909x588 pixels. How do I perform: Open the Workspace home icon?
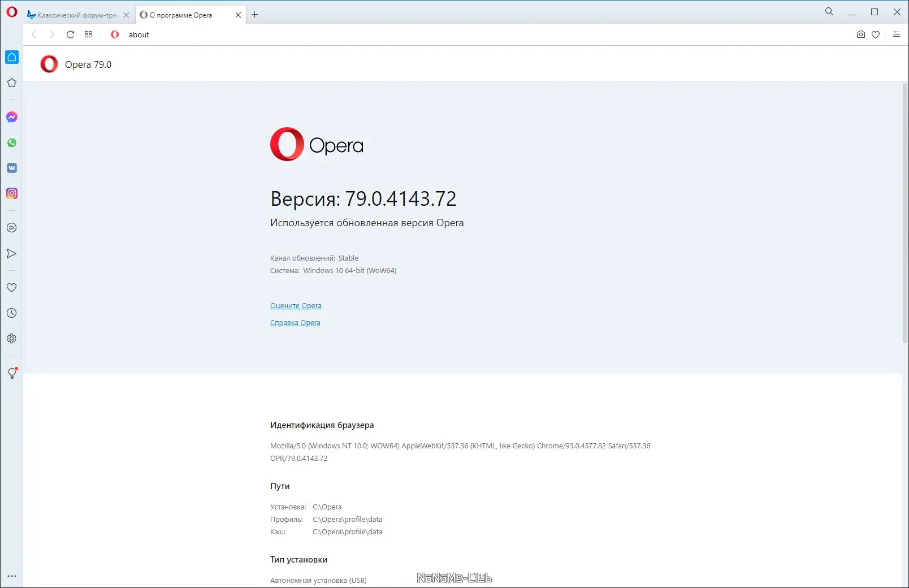point(12,57)
